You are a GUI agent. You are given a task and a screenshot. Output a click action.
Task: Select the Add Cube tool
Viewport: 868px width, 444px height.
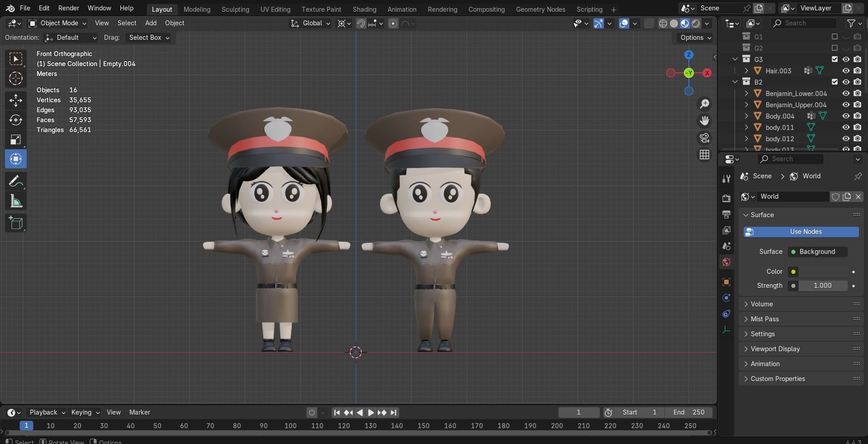click(16, 223)
